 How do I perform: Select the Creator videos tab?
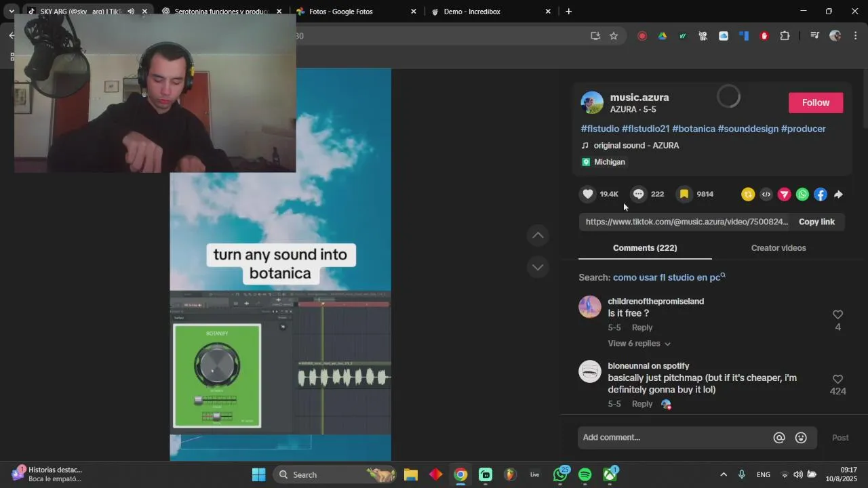778,248
